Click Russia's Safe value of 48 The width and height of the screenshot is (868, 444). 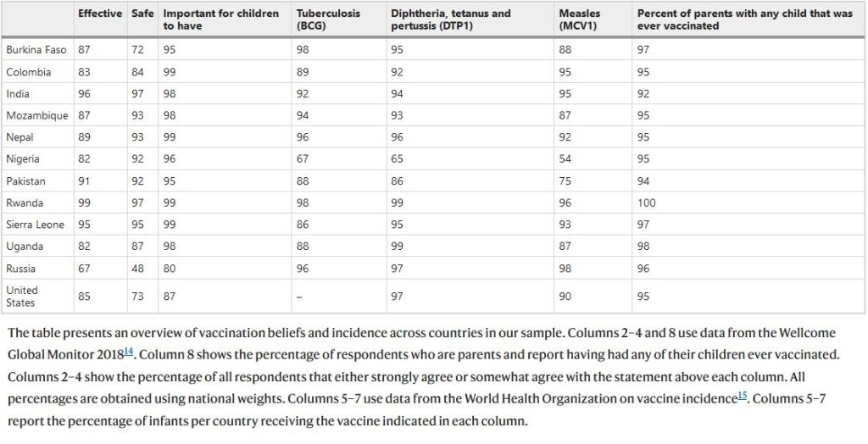pos(137,269)
